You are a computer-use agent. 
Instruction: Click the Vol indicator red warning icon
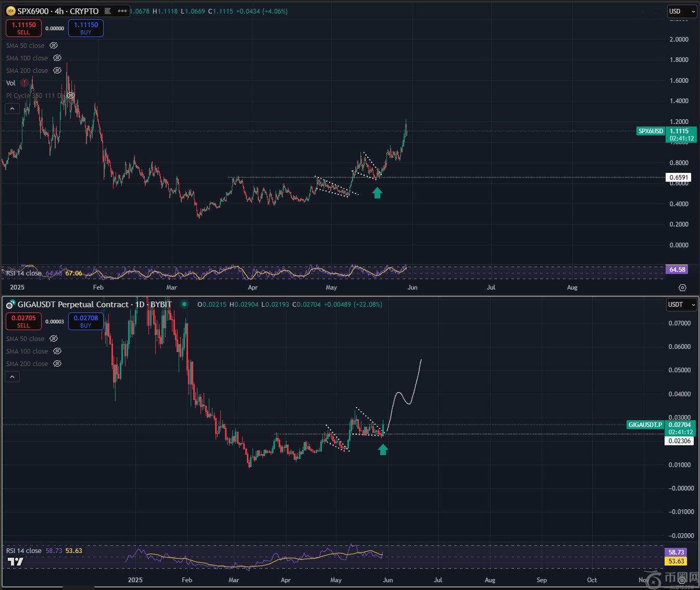pyautogui.click(x=24, y=83)
